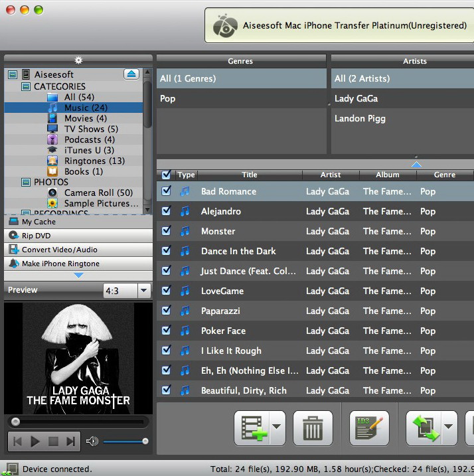
Task: Select Lady GaGa in the Artists list
Action: tap(356, 98)
